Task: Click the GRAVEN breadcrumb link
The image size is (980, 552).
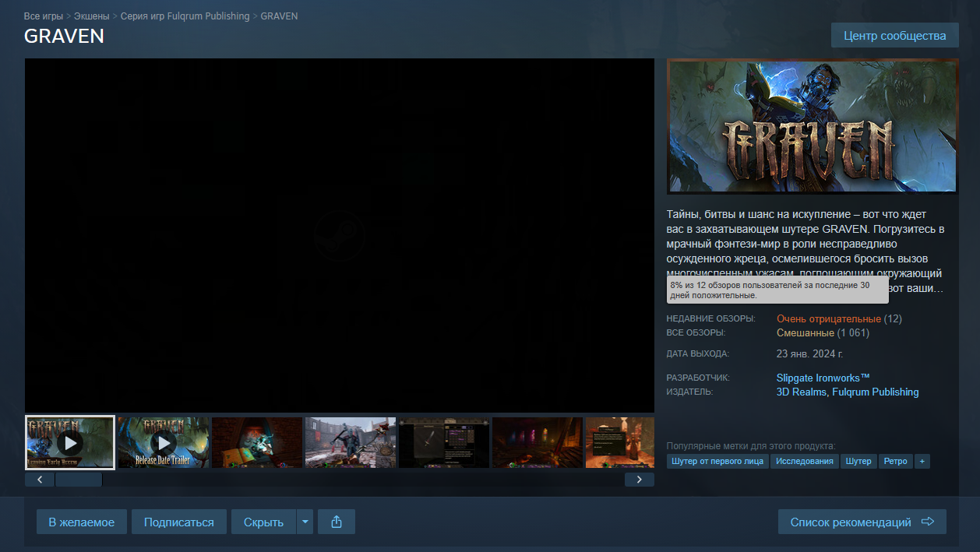Action: [279, 16]
